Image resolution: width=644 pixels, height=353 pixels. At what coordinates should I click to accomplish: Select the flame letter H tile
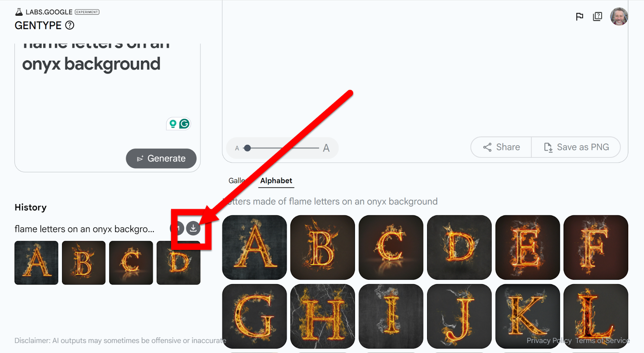[x=322, y=316]
